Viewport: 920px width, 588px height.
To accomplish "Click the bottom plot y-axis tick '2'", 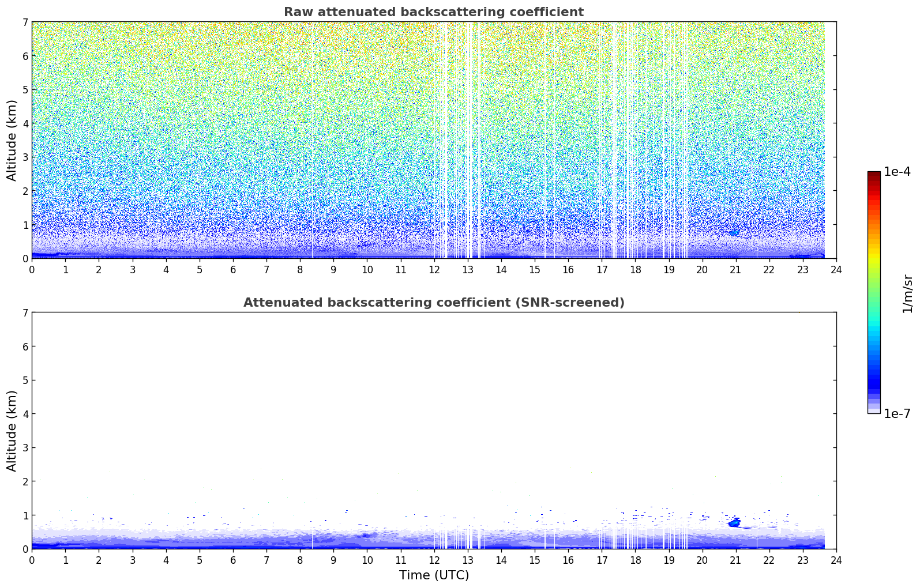I will (25, 481).
